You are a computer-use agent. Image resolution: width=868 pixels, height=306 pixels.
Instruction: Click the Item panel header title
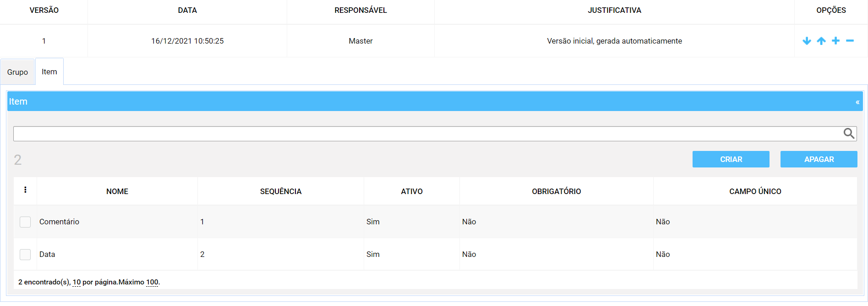tap(18, 101)
